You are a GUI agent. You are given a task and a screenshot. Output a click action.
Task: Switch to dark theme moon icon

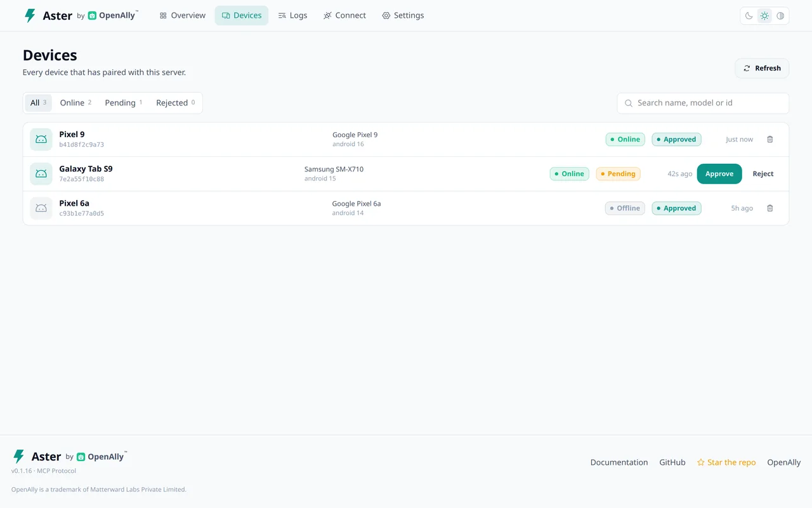point(749,16)
